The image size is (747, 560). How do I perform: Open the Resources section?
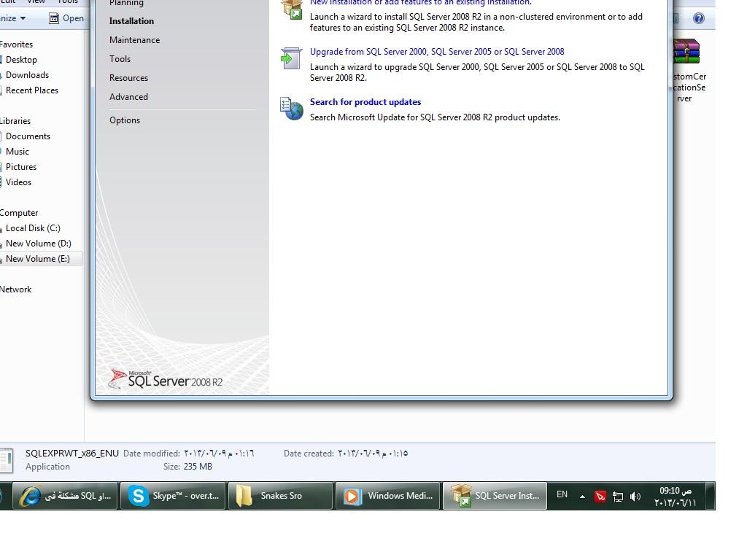(128, 78)
